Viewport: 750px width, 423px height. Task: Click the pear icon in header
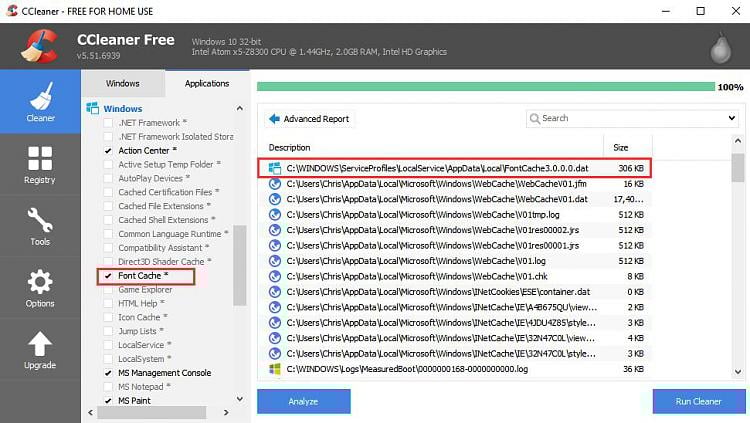720,48
